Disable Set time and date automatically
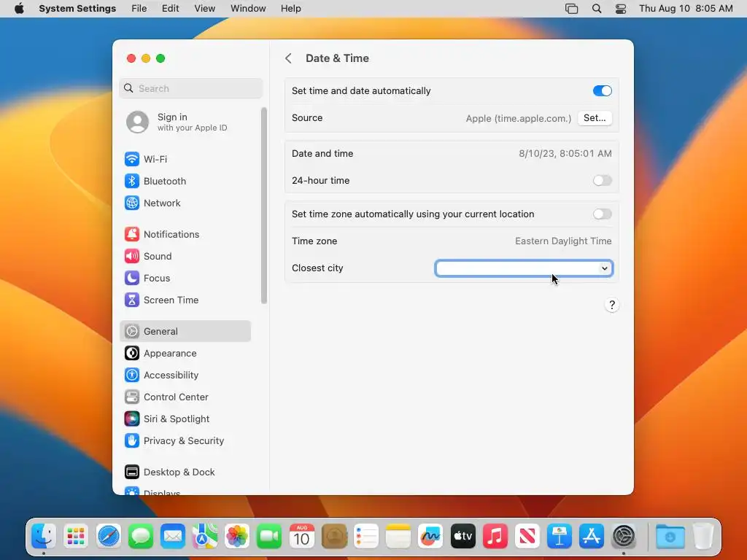The width and height of the screenshot is (747, 560). coord(602,90)
